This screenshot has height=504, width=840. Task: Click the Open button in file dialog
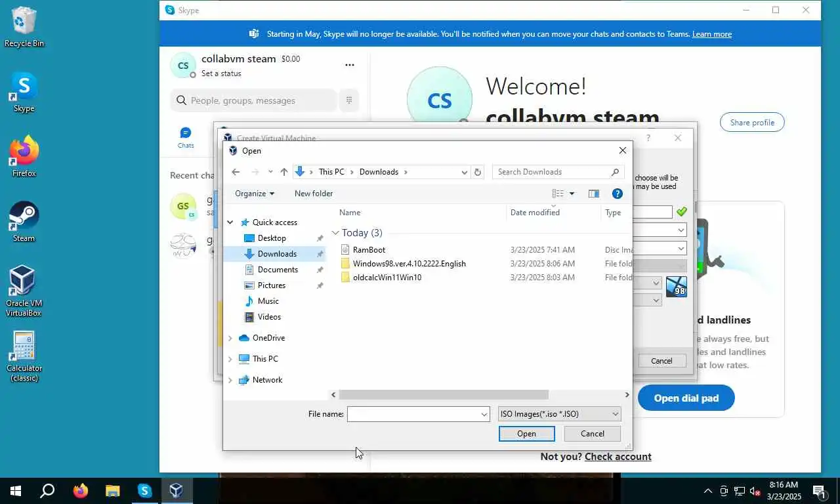(x=526, y=434)
